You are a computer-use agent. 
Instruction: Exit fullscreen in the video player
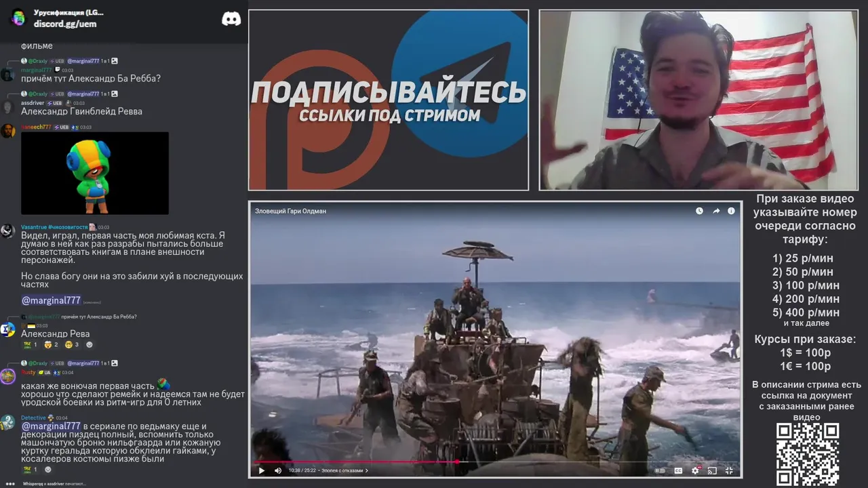(x=729, y=470)
